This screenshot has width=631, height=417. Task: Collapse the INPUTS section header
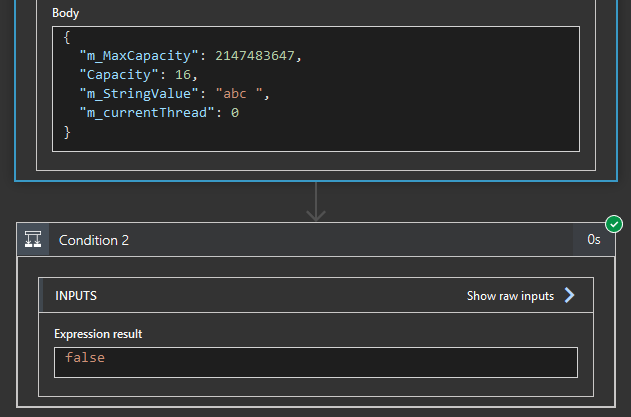pos(250,296)
